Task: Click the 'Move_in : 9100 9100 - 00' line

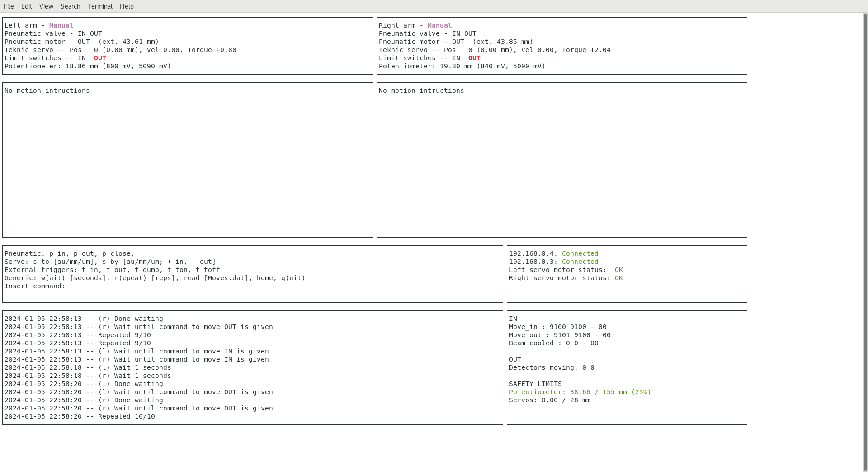Action: [x=558, y=327]
